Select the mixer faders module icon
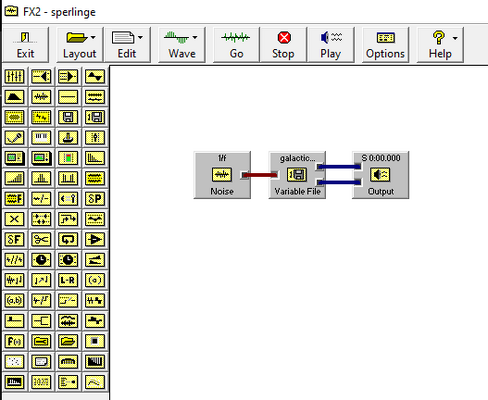This screenshot has height=400, width=488. pyautogui.click(x=14, y=76)
